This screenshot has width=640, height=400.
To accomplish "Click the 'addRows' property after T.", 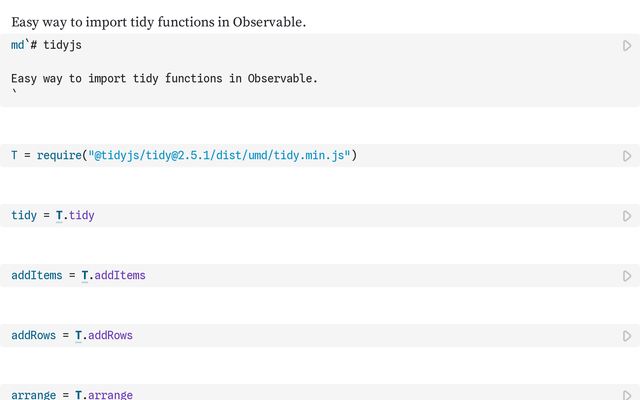I will [111, 336].
